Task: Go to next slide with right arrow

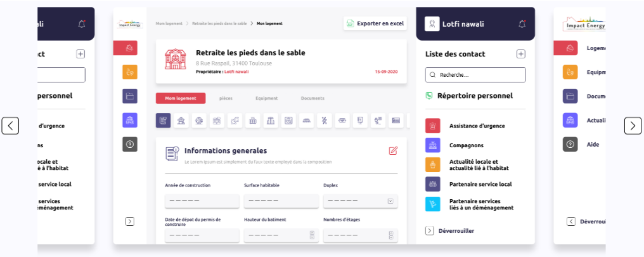Action: coord(633,126)
